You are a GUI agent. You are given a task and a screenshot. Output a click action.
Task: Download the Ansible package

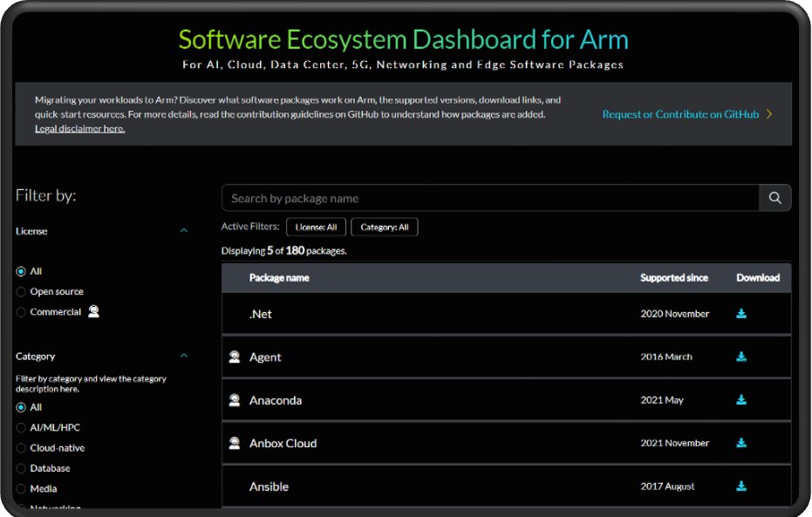point(740,486)
